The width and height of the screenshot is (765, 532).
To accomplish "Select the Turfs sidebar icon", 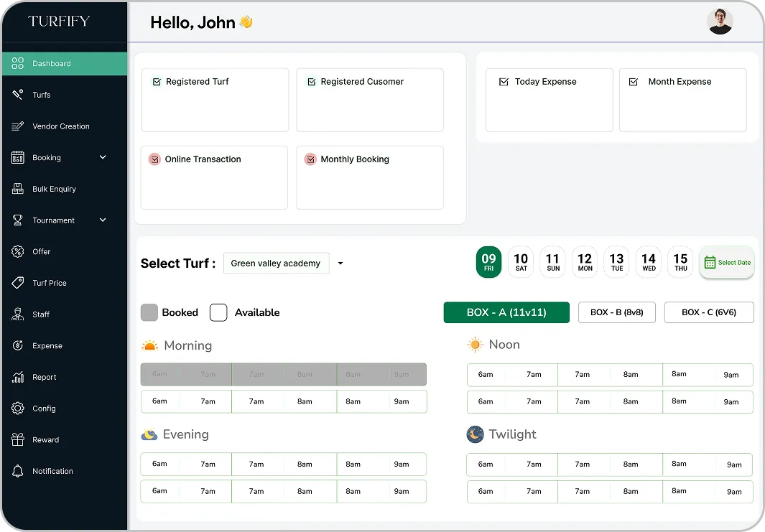I will (x=17, y=94).
